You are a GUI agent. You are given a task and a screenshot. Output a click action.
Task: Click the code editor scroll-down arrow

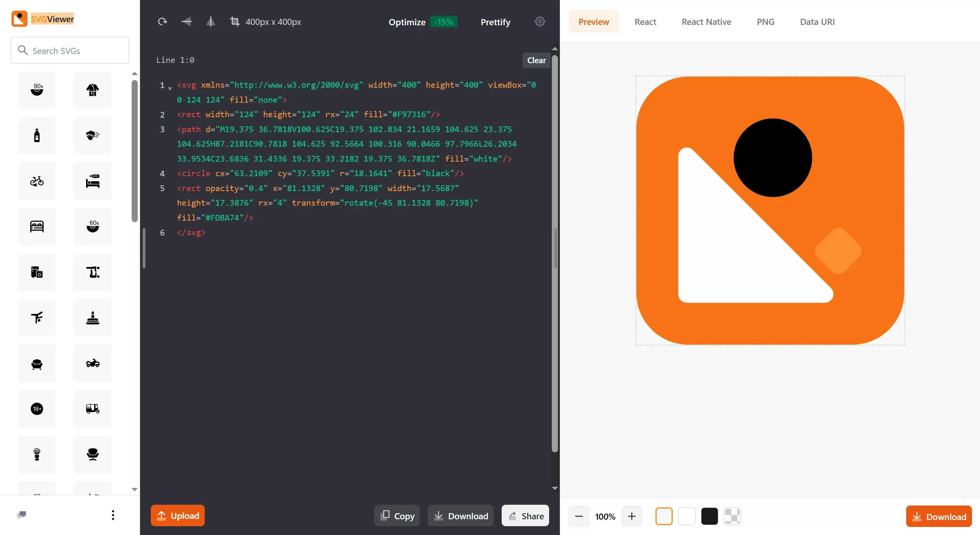pyautogui.click(x=555, y=488)
